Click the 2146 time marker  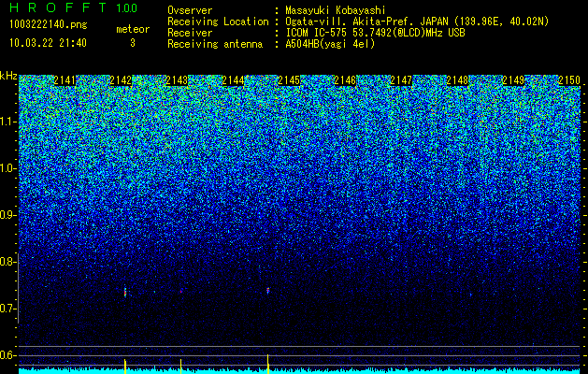tap(345, 80)
